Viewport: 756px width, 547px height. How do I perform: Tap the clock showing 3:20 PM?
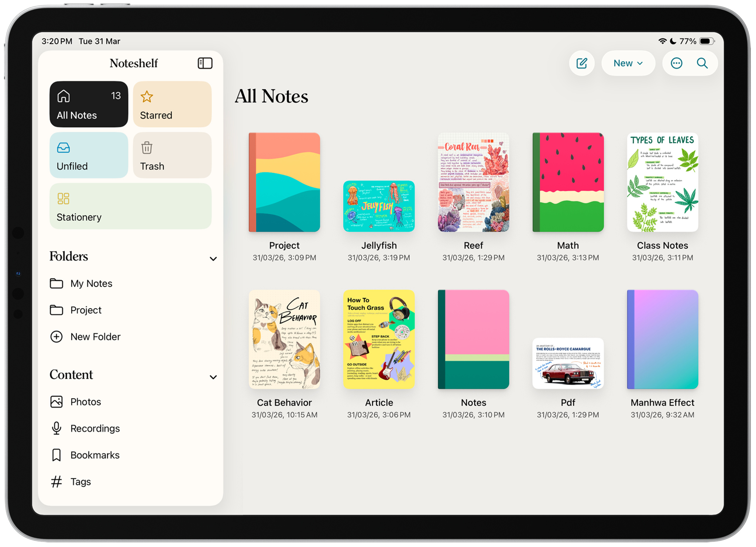click(57, 41)
